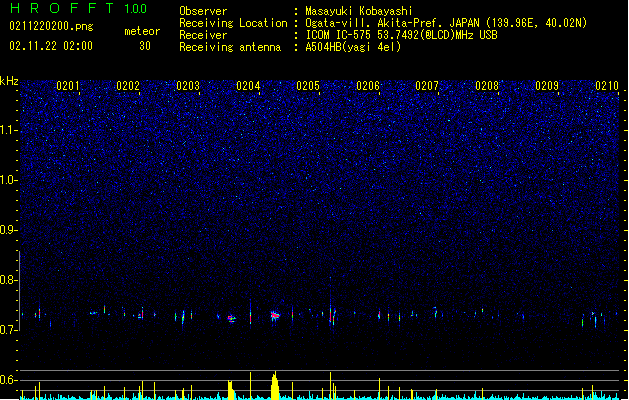Click the Observer label
Screen dimensions: 629x400
(203, 11)
